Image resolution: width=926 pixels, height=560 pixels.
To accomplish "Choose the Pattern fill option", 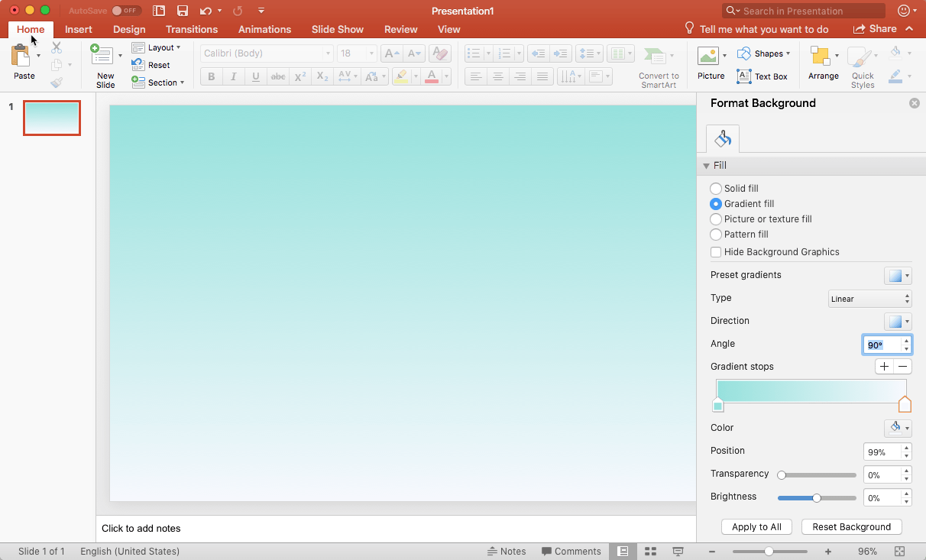I will point(716,235).
